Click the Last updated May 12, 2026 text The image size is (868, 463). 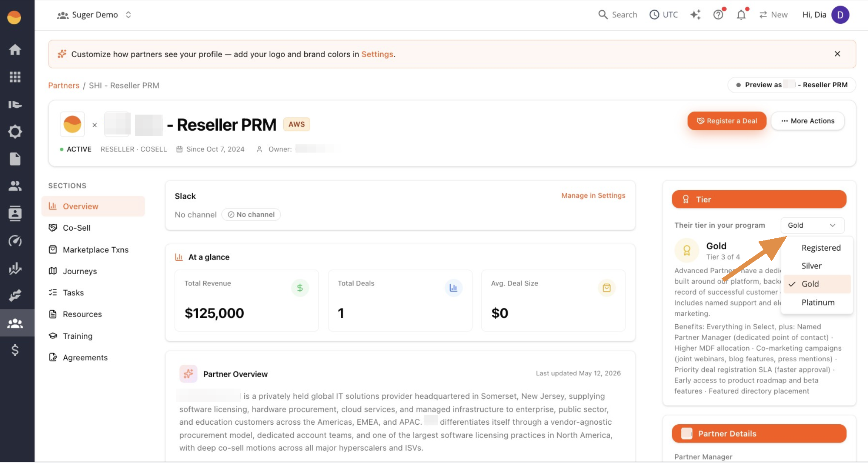(578, 373)
